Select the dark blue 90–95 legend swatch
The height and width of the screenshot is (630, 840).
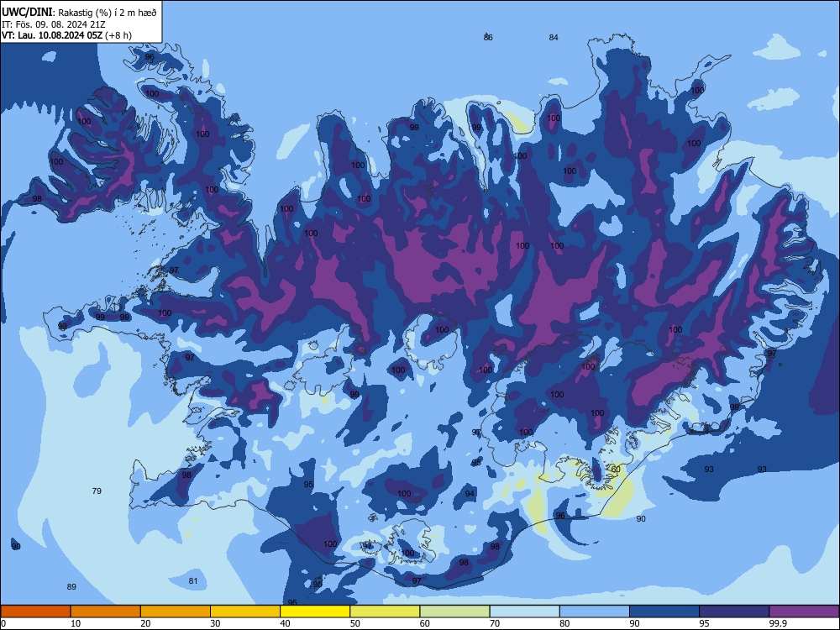(664, 612)
